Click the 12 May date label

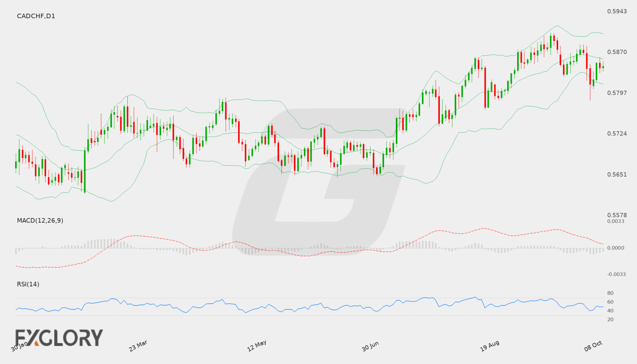tap(257, 346)
